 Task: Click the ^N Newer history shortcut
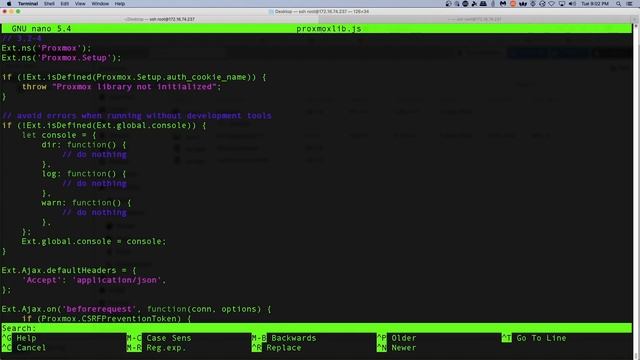pyautogui.click(x=396, y=348)
